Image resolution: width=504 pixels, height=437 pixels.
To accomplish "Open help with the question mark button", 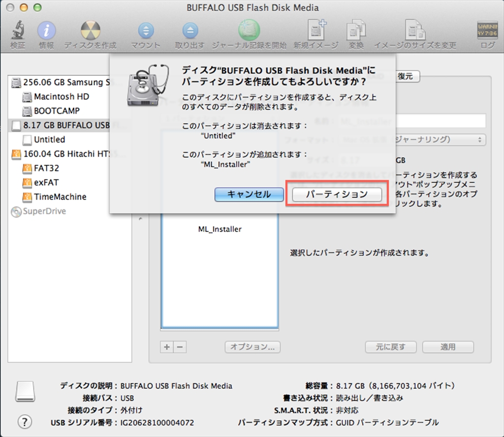I will (25, 422).
